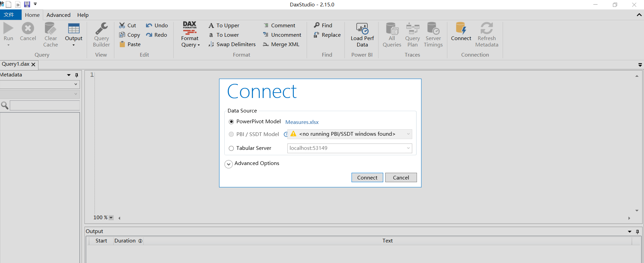Click Cut in the Edit group
The image size is (644, 263).
128,25
